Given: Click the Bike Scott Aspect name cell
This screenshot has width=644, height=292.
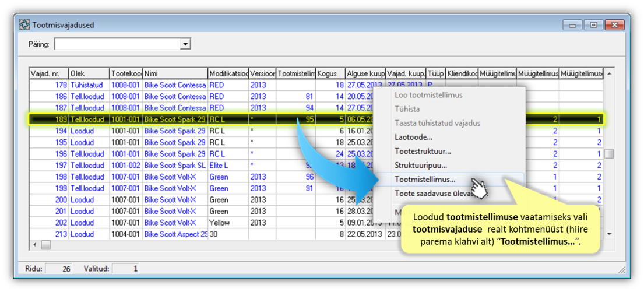Looking at the screenshot, I should click(x=175, y=234).
